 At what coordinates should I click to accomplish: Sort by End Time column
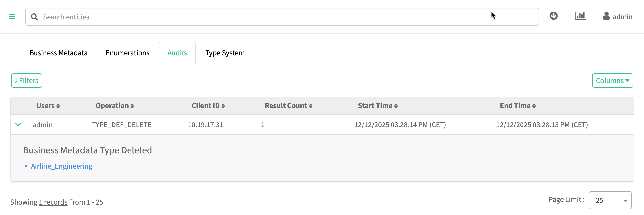point(517,106)
